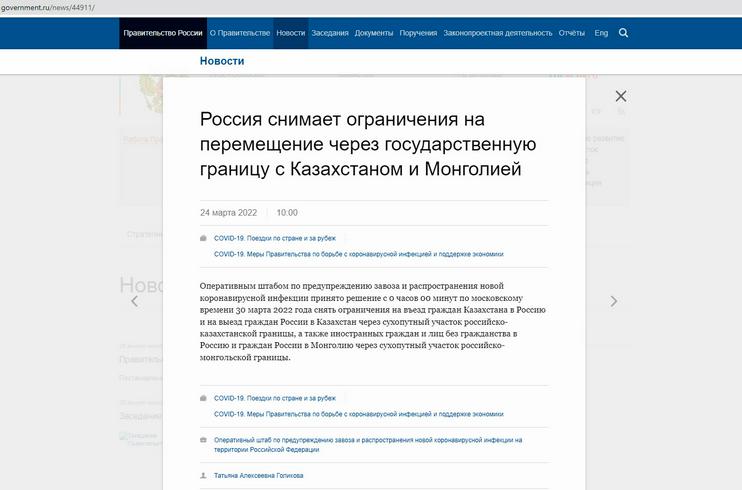Go to previous news with left arrow
This screenshot has width=742, height=490.
tap(134, 301)
